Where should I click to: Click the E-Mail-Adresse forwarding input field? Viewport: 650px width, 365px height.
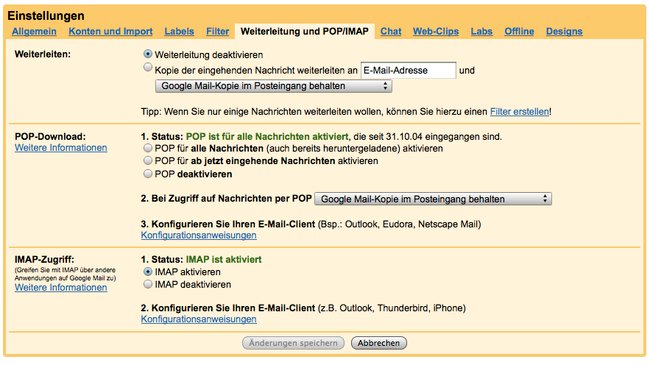[x=408, y=70]
